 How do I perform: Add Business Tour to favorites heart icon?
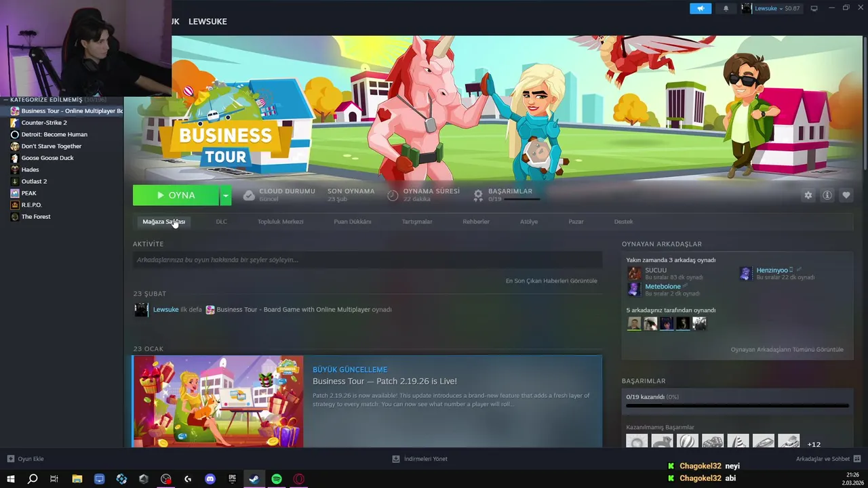coord(846,195)
